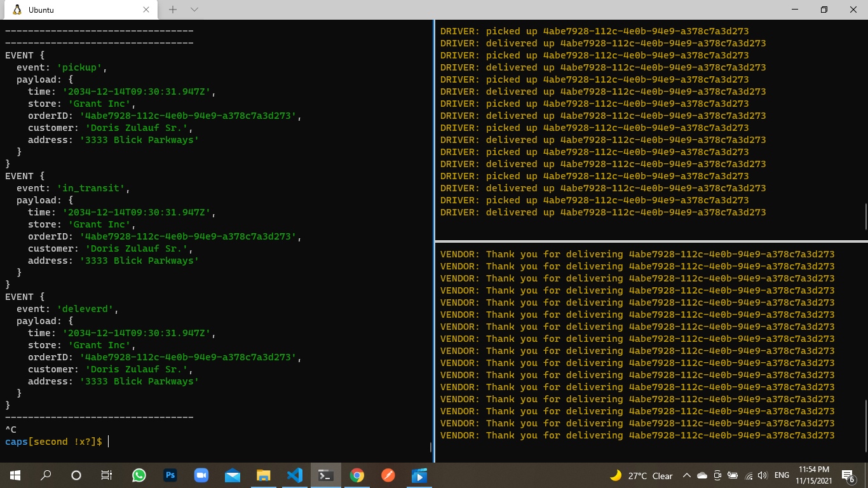This screenshot has width=868, height=488.
Task: Launch WhatsApp from the taskbar
Action: pos(139,475)
